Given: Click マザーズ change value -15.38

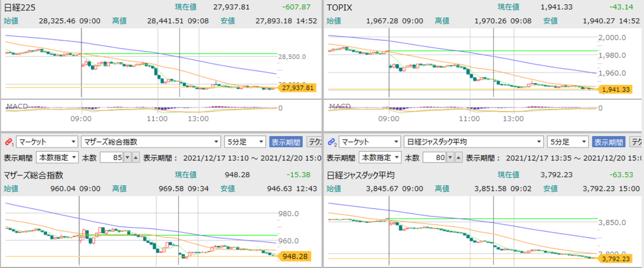Looking at the screenshot, I should (x=299, y=175).
